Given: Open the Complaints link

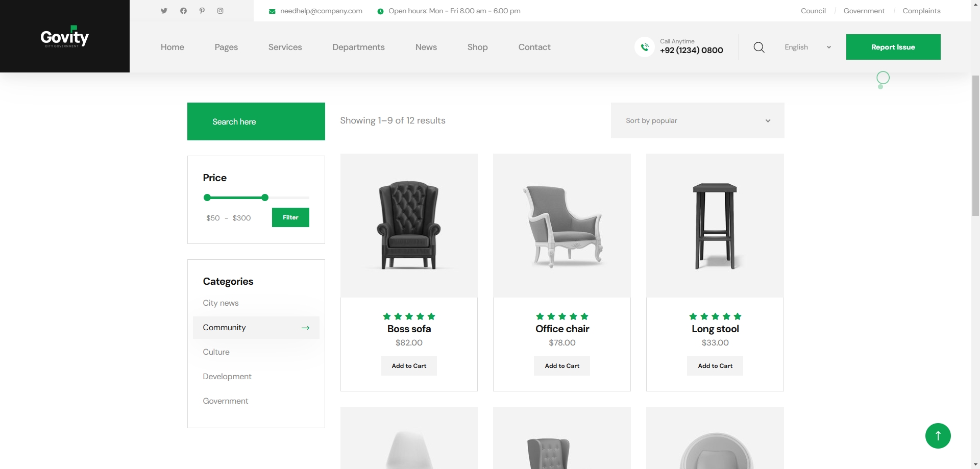Looking at the screenshot, I should [x=921, y=11].
